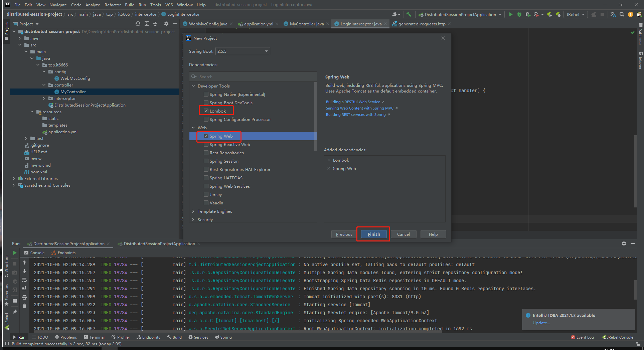Rerun application in the Run panel

click(15, 253)
